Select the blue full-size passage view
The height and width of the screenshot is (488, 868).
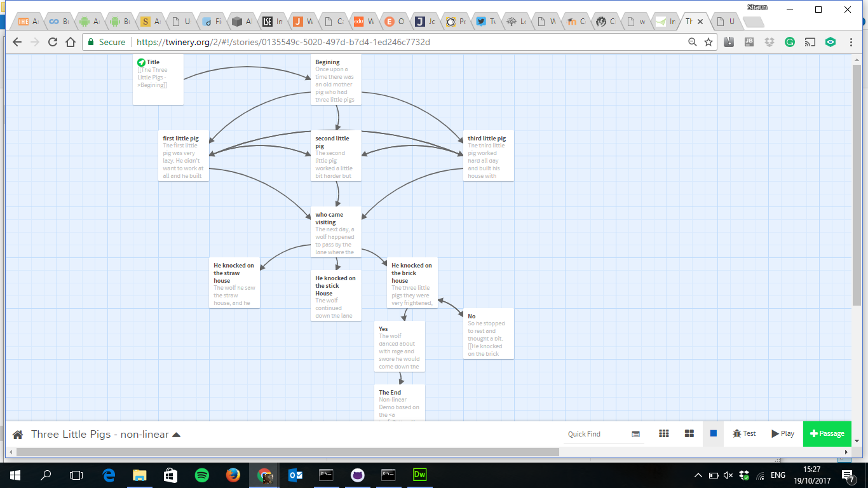pyautogui.click(x=713, y=433)
